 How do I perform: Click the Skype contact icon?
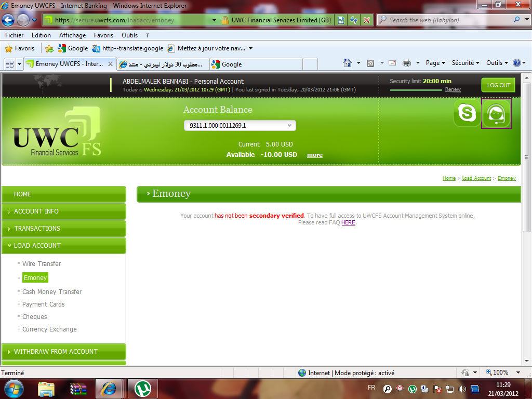point(467,113)
